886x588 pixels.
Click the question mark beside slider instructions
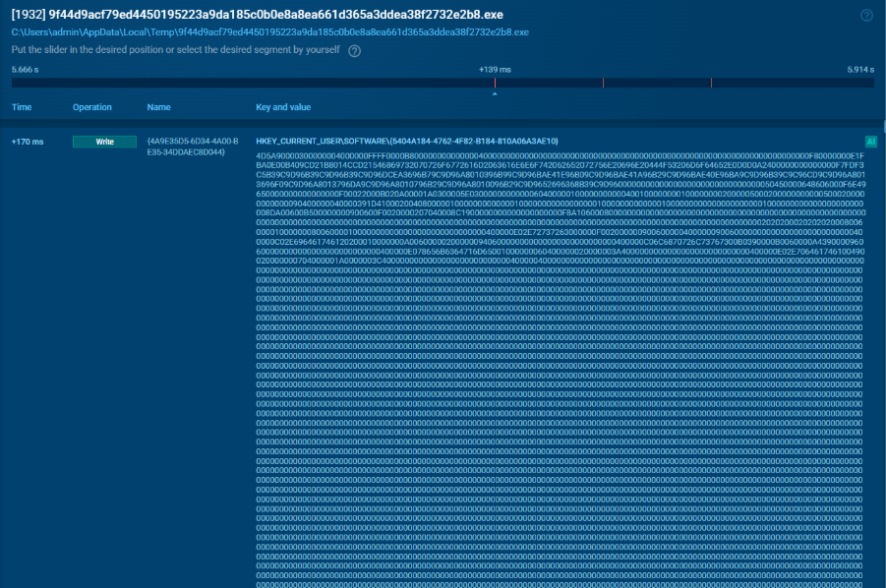tap(354, 51)
